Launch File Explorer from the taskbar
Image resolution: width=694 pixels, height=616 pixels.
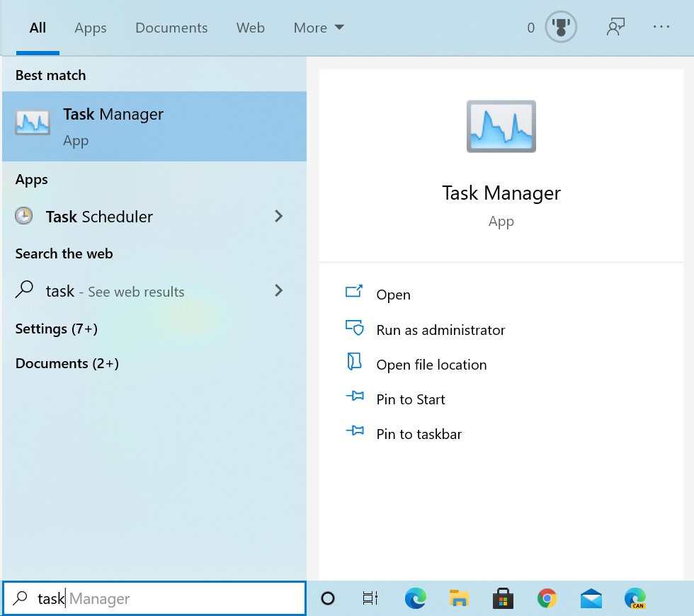pos(459,598)
